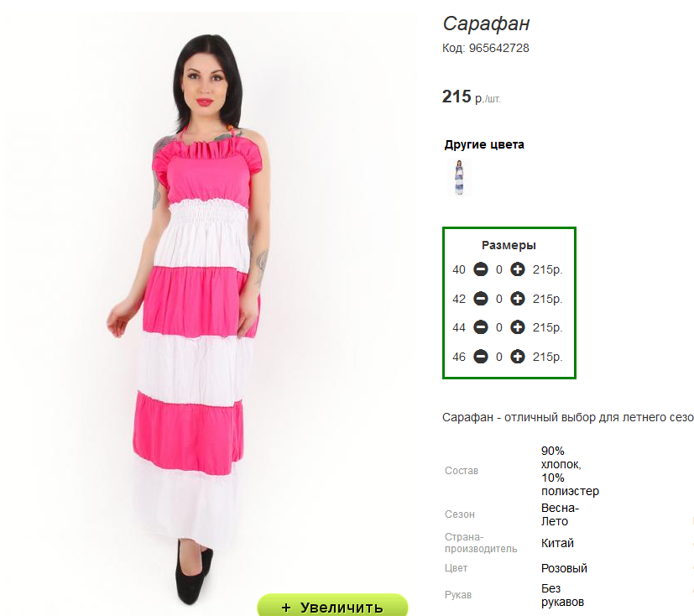Click the 215 р./шт. price

click(471, 97)
